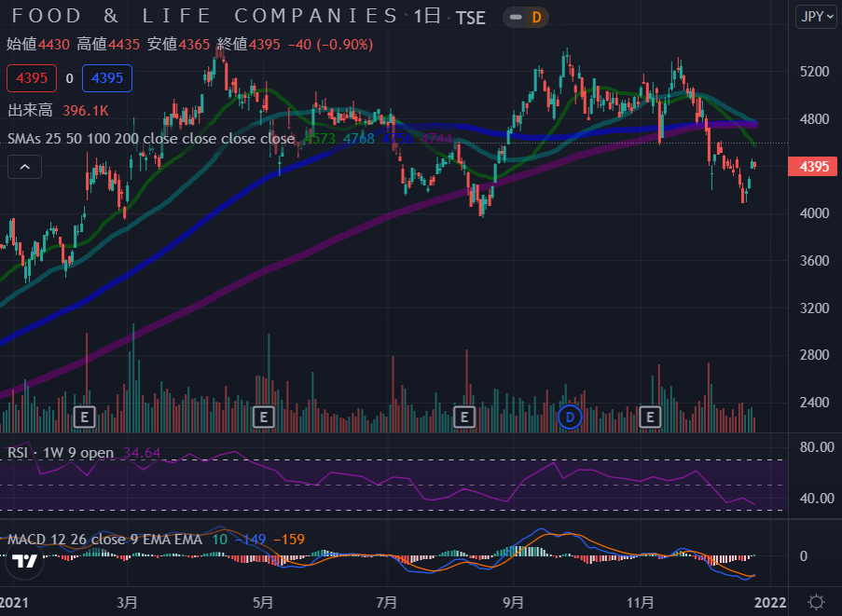Select the SMAs 25 50 100 200 legend
Viewport: 842px width, 616px height.
point(151,139)
